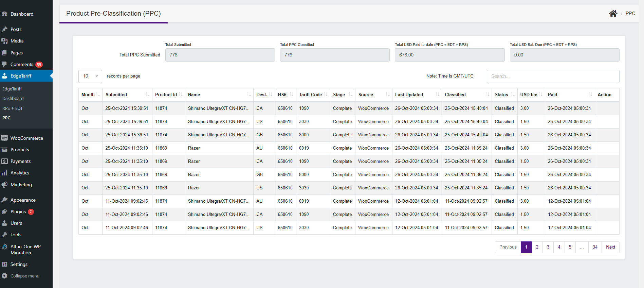Sort table by Last Updated arrows
Viewport: 644px width, 288px height.
(437, 95)
